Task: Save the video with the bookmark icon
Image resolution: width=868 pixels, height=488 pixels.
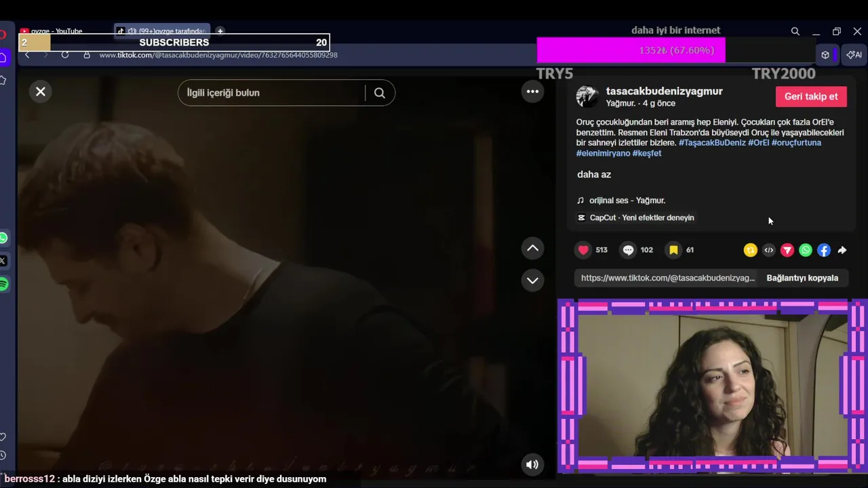Action: pos(673,250)
